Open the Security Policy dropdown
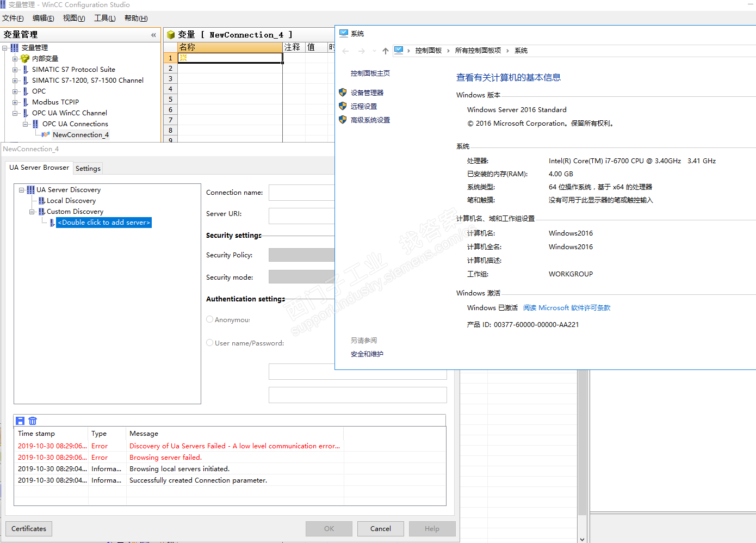Screen dimensions: 756x543 tap(302, 255)
